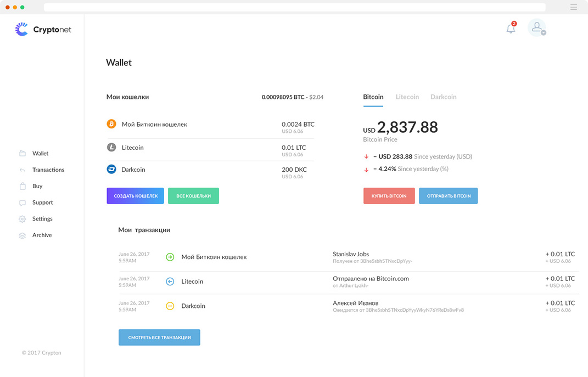The width and height of the screenshot is (588, 377).
Task: Click the yellow pending-transaction status icon
Action: click(x=170, y=306)
